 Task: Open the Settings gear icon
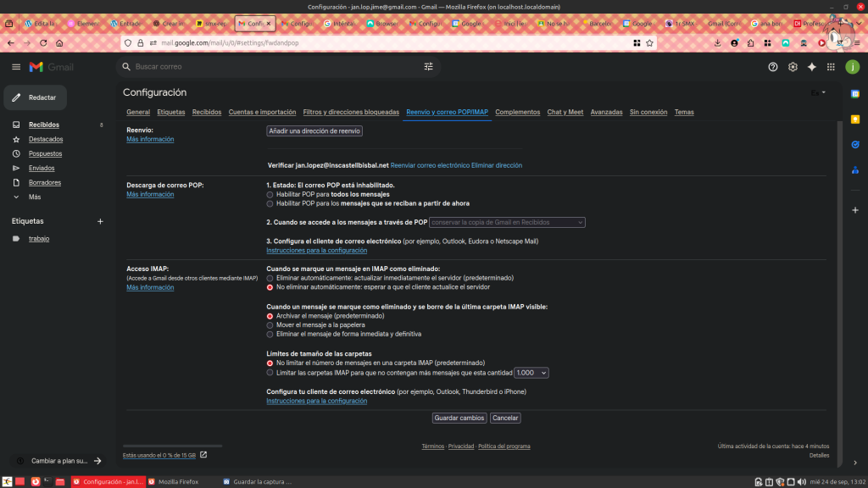click(793, 67)
